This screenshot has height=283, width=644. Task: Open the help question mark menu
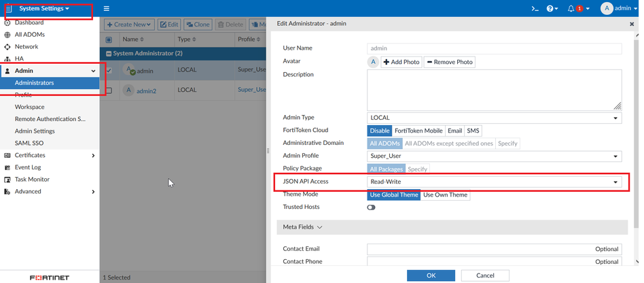point(551,9)
